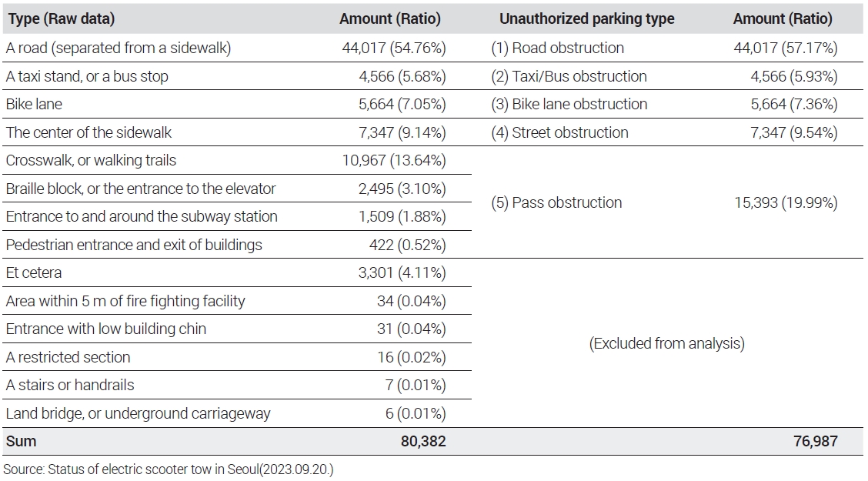
Task: Click the '44,017 (54.76%)' amount cell
Action: pyautogui.click(x=393, y=48)
